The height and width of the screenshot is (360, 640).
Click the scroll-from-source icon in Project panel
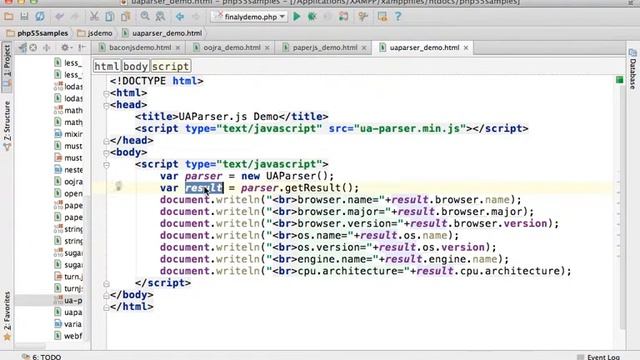(33, 48)
